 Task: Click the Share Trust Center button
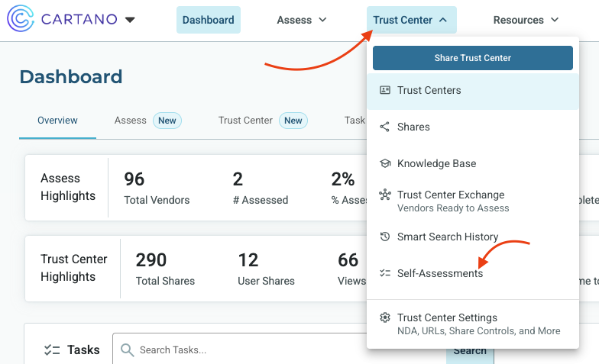[x=472, y=58]
